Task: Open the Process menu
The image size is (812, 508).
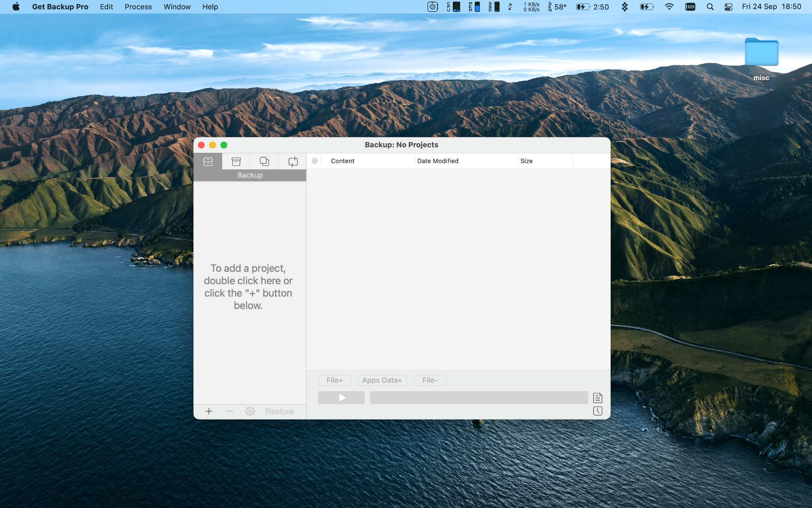Action: pos(138,7)
